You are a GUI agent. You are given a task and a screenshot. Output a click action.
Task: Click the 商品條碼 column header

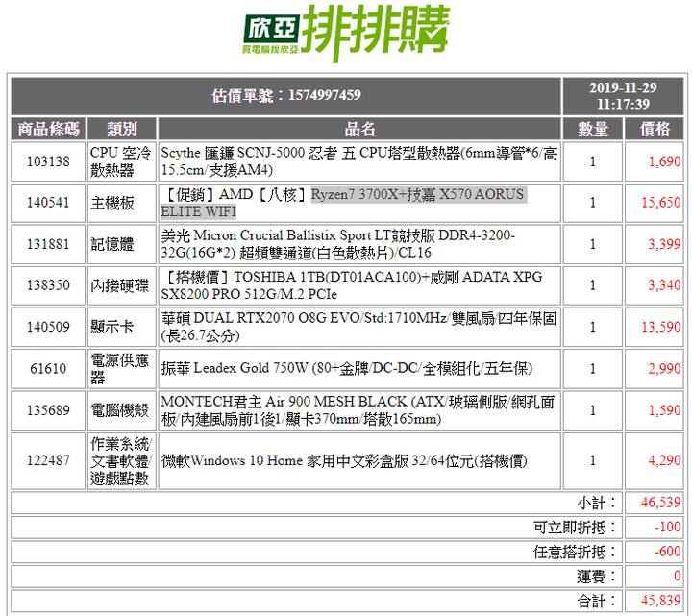tap(48, 129)
